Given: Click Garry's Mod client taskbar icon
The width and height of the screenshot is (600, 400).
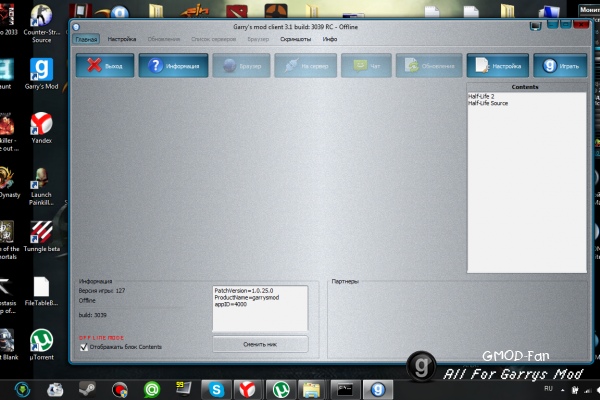Looking at the screenshot, I should 378,390.
